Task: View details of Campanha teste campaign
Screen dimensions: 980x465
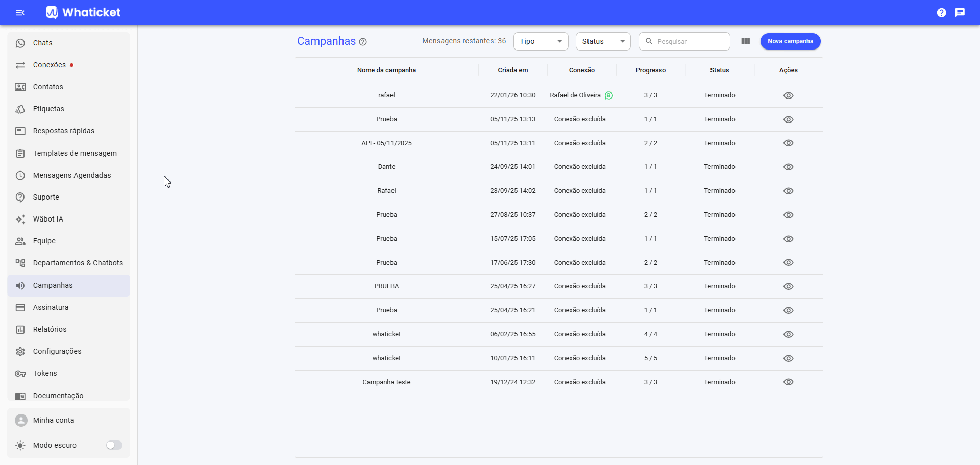Action: point(789,382)
